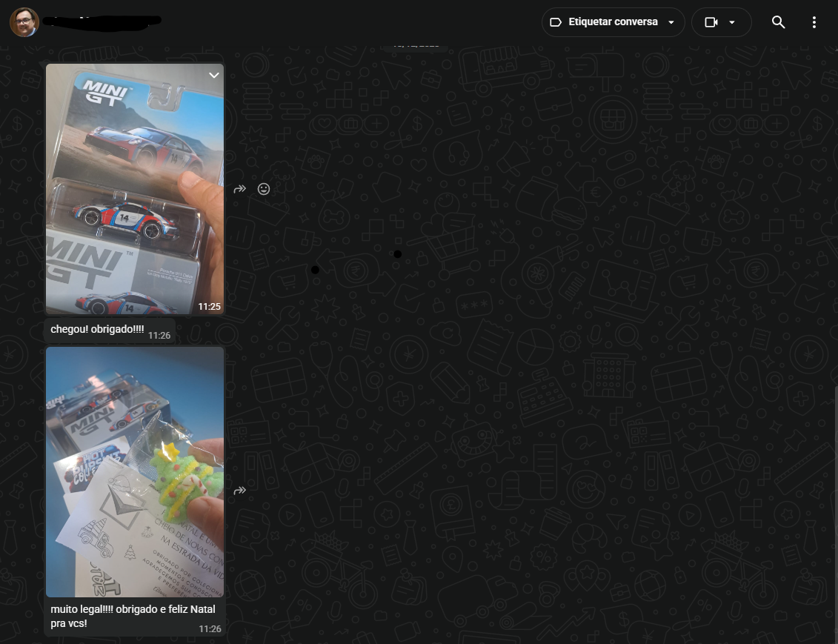Open the Mini GT Porsche box photo

[134, 189]
